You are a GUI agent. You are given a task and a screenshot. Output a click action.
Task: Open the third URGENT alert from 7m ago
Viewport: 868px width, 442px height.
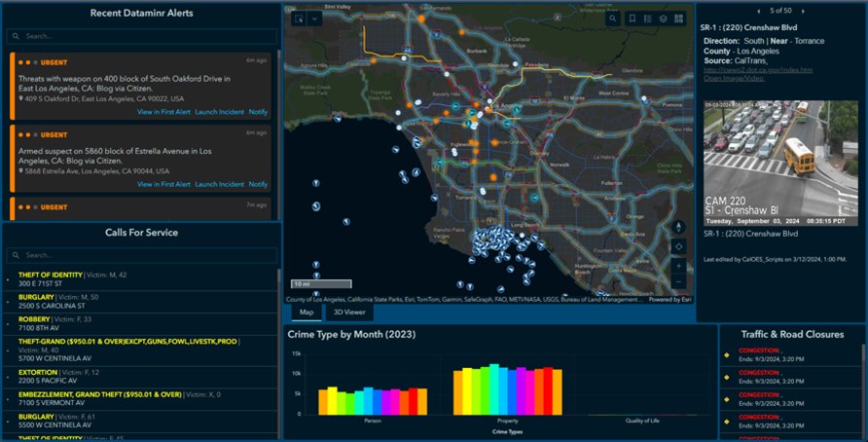(140, 208)
